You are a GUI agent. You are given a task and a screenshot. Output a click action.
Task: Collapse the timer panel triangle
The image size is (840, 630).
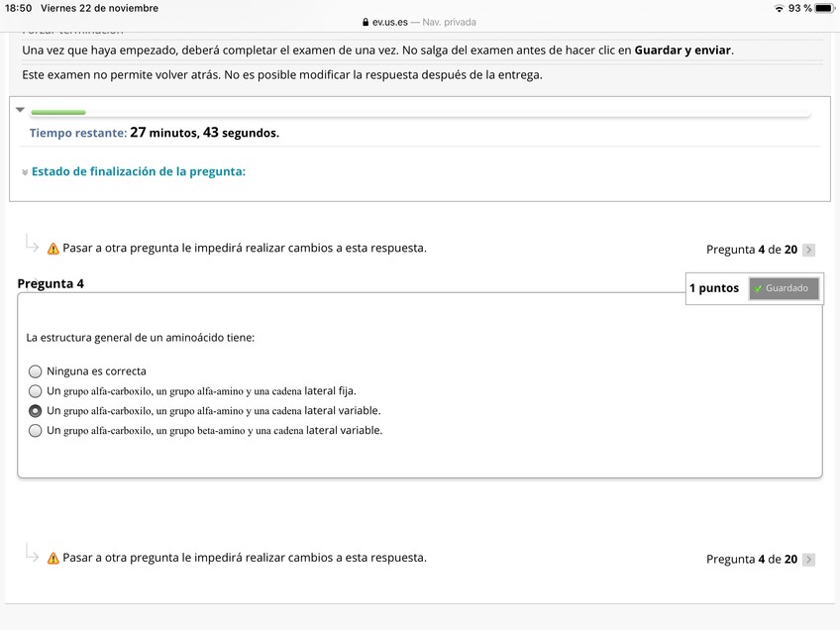click(20, 110)
